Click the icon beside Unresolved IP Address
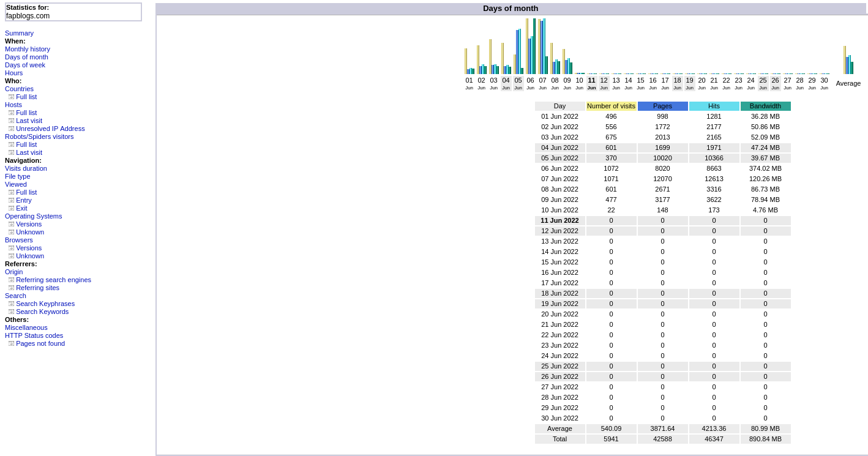The width and height of the screenshot is (868, 456). [x=11, y=129]
